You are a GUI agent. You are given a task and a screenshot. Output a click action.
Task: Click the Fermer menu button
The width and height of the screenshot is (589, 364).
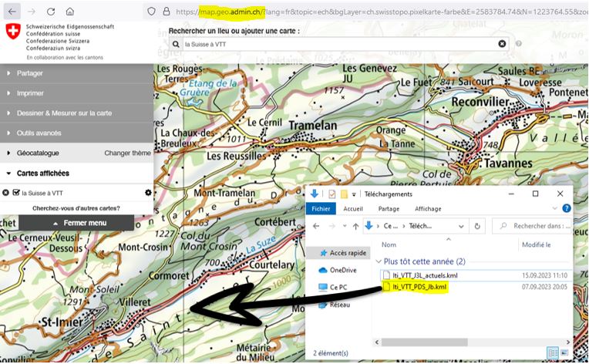pos(76,223)
